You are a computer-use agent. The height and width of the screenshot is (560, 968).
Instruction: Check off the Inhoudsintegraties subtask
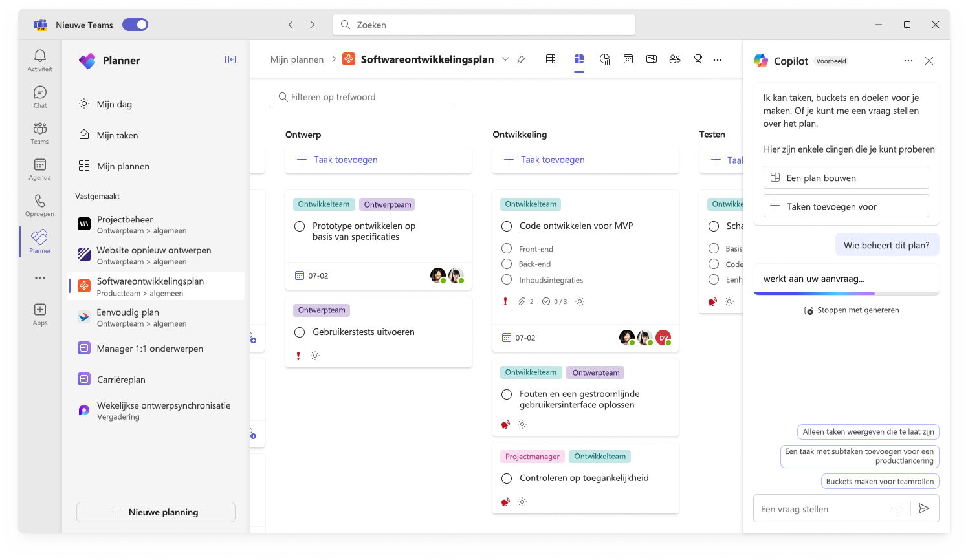507,279
